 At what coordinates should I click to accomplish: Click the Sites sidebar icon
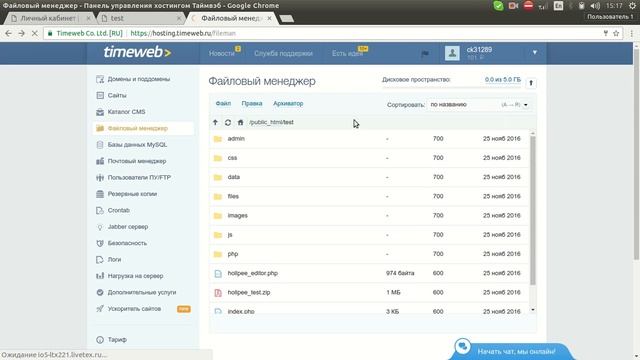pyautogui.click(x=100, y=96)
